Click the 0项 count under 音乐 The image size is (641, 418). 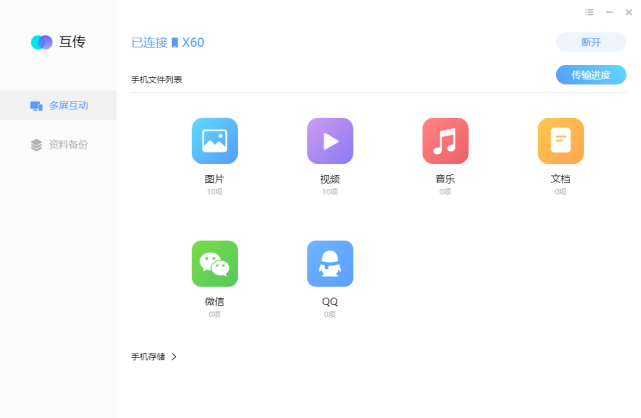point(445,192)
